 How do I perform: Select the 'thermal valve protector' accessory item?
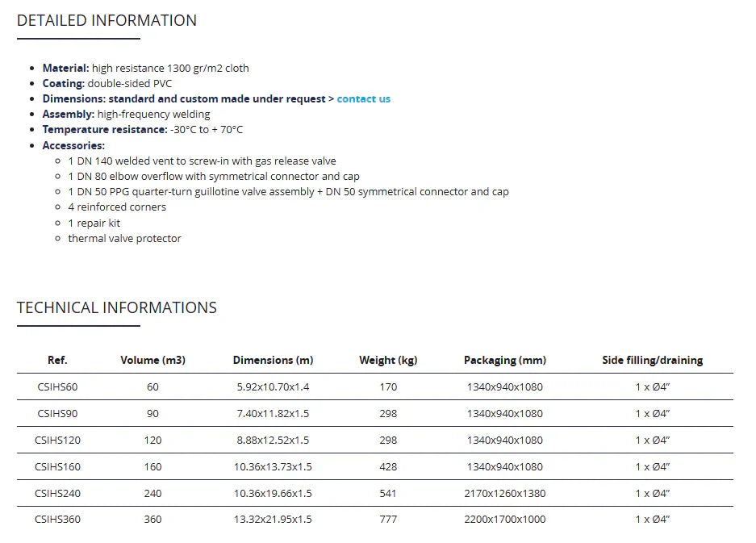[x=124, y=239]
